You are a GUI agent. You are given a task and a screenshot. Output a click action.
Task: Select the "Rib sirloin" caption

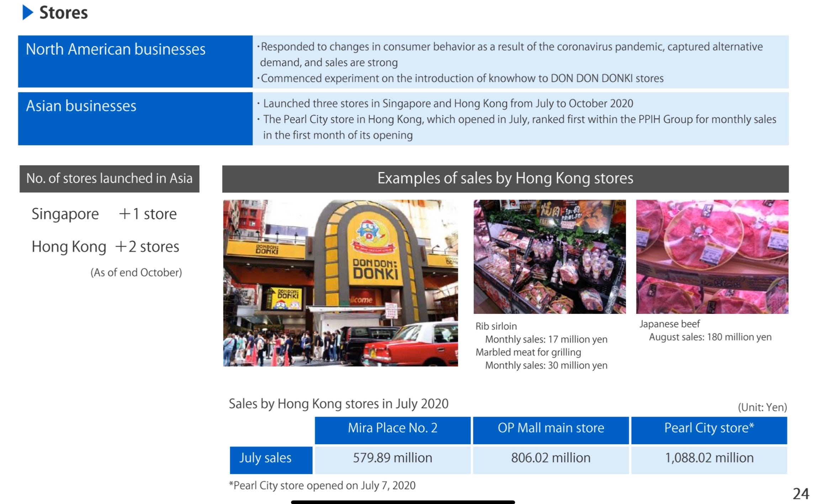click(496, 326)
